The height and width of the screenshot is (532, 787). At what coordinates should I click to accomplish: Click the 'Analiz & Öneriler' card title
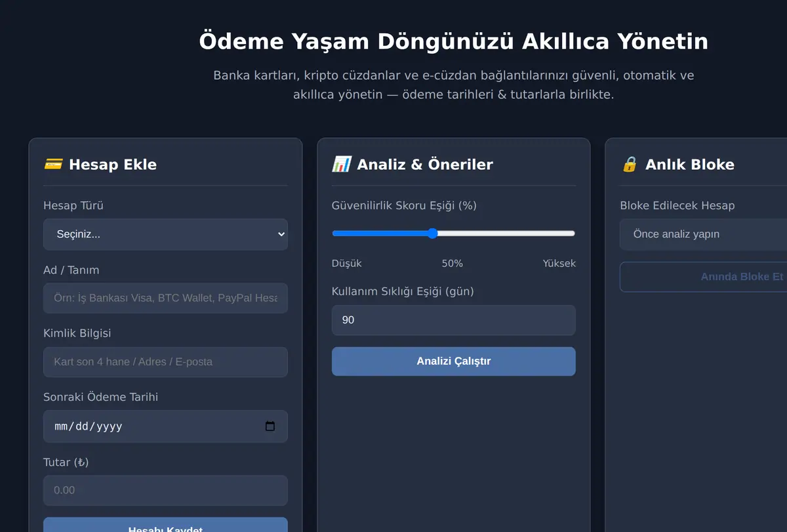click(x=425, y=164)
